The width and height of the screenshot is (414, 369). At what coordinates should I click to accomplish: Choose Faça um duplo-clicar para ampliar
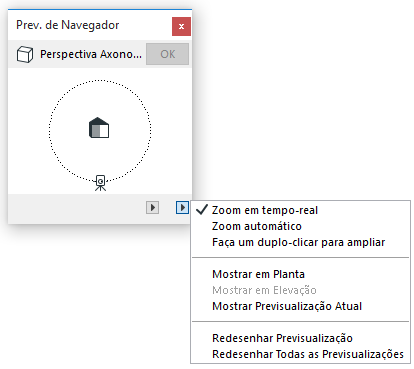pyautogui.click(x=300, y=242)
